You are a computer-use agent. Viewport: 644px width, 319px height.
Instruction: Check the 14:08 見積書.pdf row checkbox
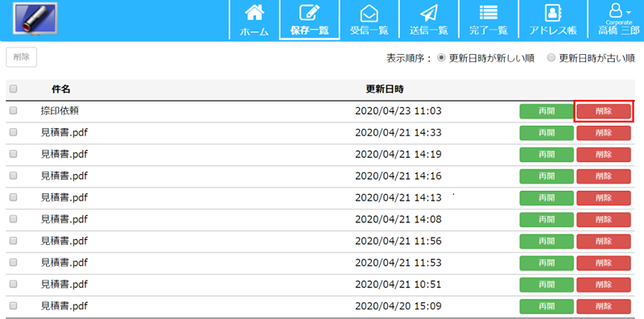point(13,219)
